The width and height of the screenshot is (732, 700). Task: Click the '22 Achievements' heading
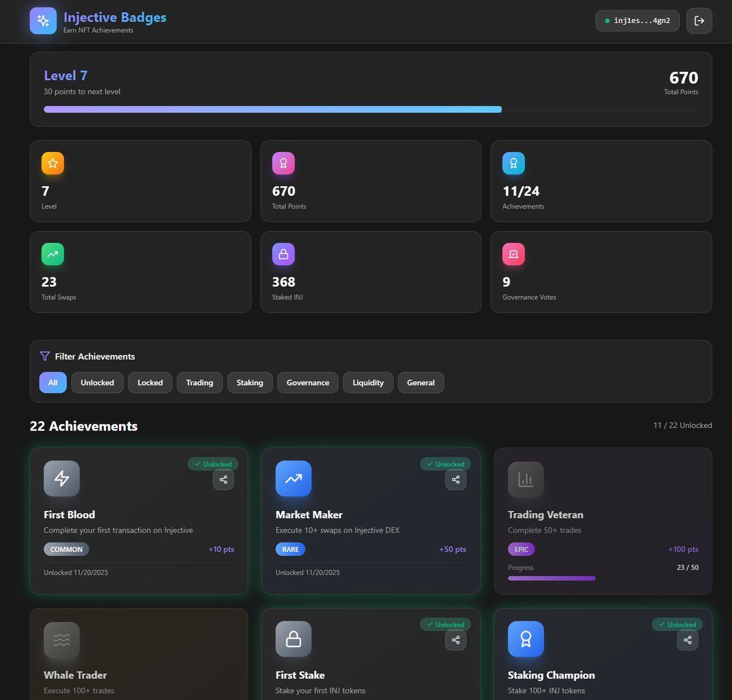pyautogui.click(x=84, y=426)
